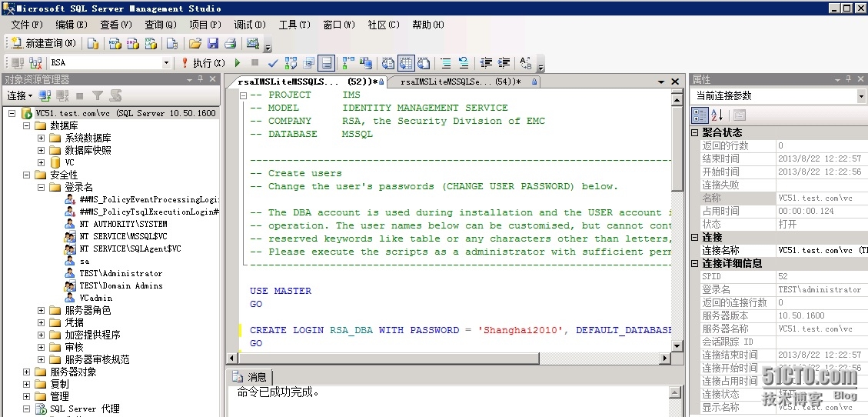The image size is (868, 417).
Task: Switch output to Results to Text
Action: 388,63
